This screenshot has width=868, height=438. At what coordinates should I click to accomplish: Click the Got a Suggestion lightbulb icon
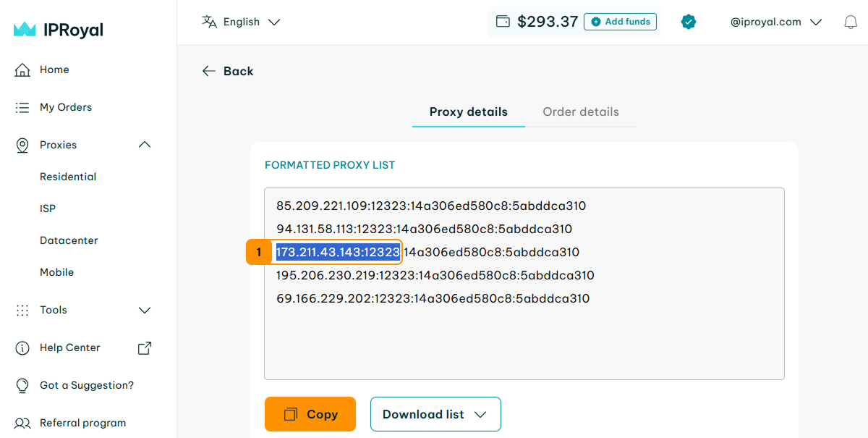coord(23,385)
